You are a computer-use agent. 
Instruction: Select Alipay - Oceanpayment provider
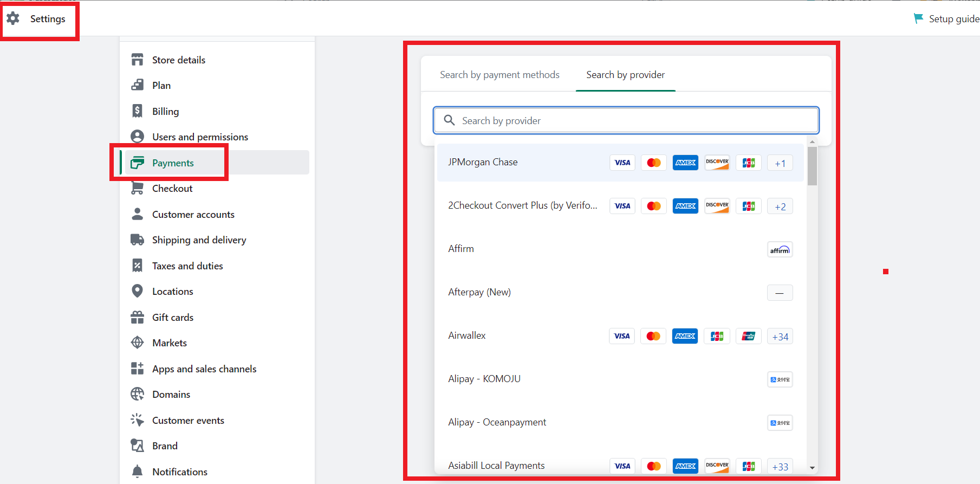(x=620, y=423)
